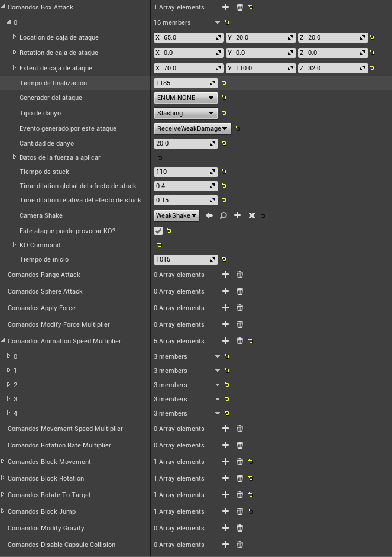Use selected asset arrow for Camera Shake

click(209, 215)
